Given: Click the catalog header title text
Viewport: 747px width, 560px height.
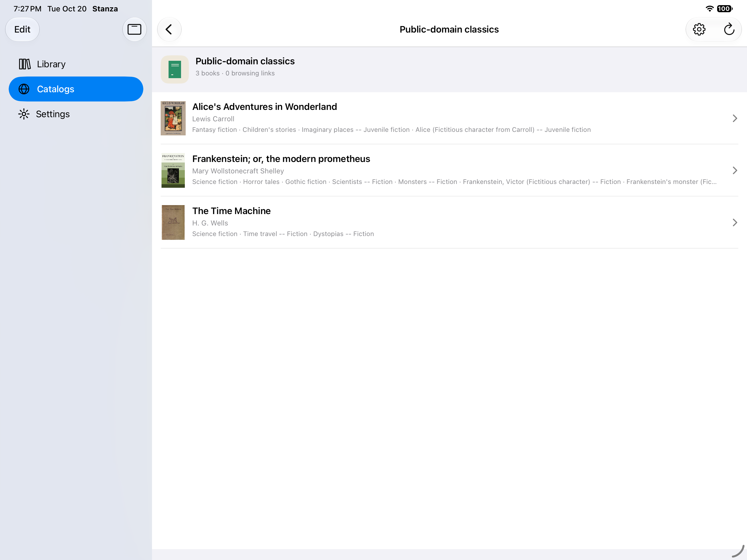Looking at the screenshot, I should (245, 61).
